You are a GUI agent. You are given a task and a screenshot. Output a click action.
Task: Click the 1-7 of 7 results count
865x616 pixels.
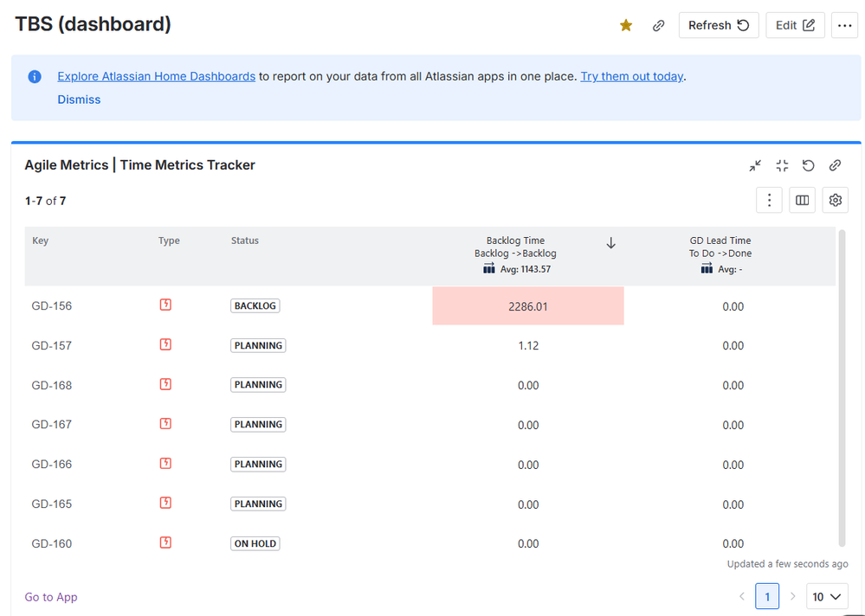pyautogui.click(x=45, y=201)
